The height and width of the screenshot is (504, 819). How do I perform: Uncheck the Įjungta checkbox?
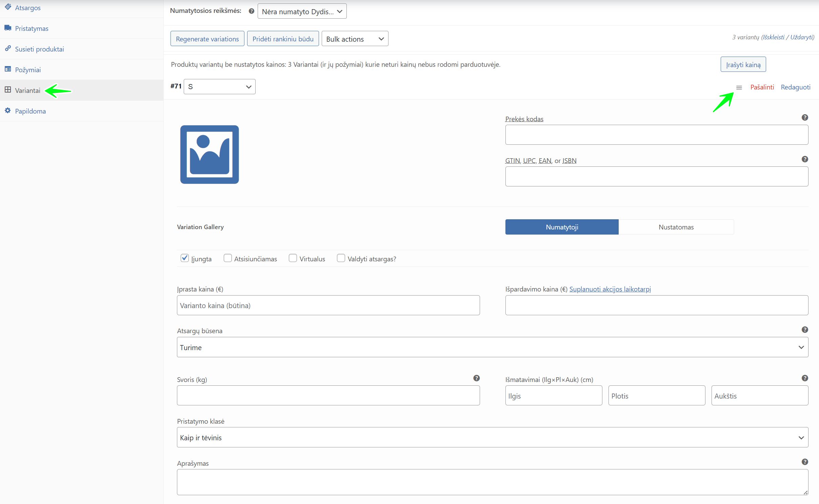click(185, 258)
